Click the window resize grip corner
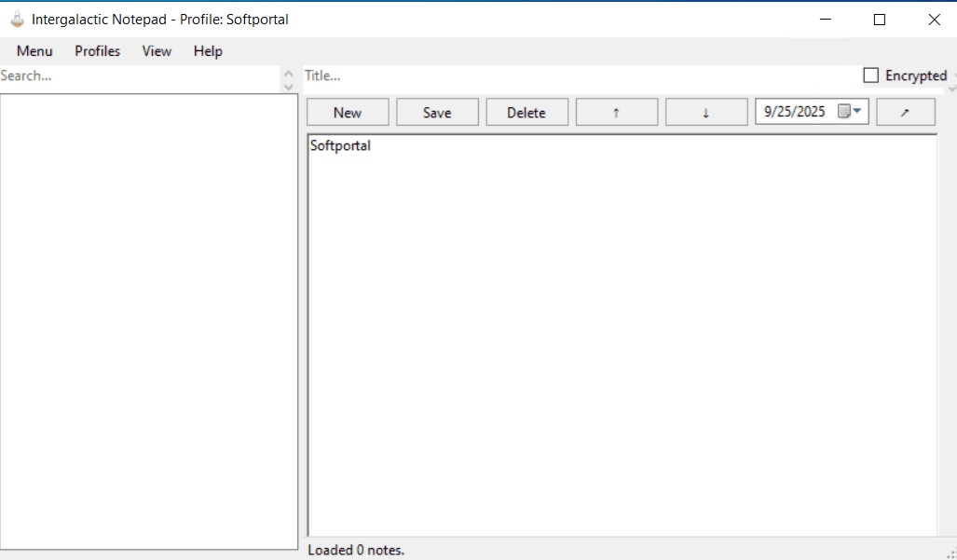Image resolution: width=957 pixels, height=560 pixels. point(950,553)
